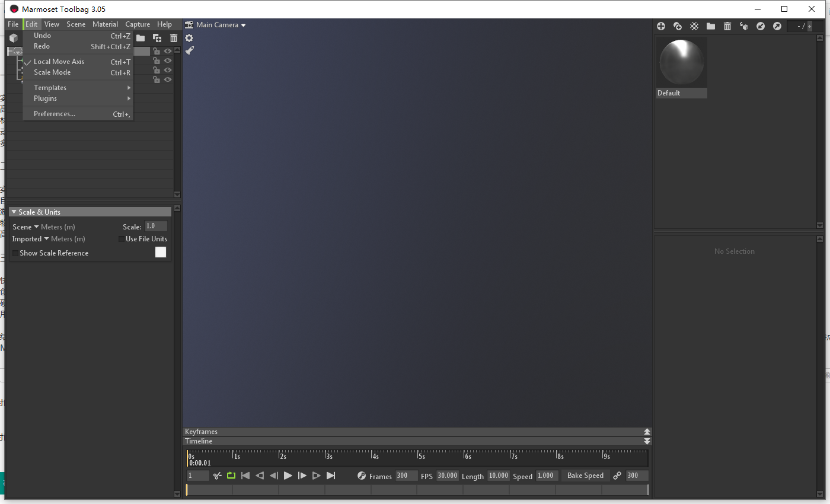Click the new object cube icon in scene toolbar
This screenshot has height=504, width=830.
coord(13,38)
